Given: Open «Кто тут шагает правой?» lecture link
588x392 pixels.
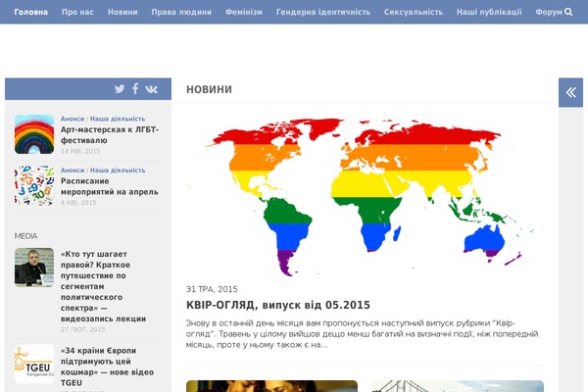Looking at the screenshot, I should (x=103, y=286).
